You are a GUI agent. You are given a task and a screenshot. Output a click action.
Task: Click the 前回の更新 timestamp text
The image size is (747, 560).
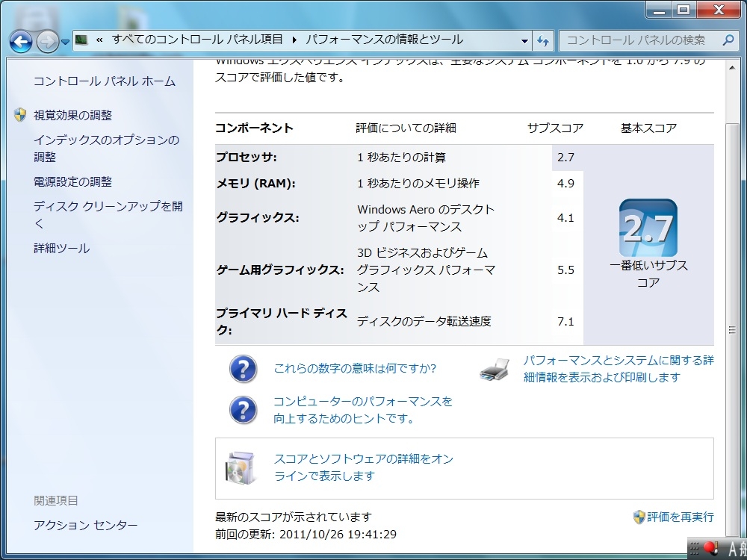pos(306,535)
